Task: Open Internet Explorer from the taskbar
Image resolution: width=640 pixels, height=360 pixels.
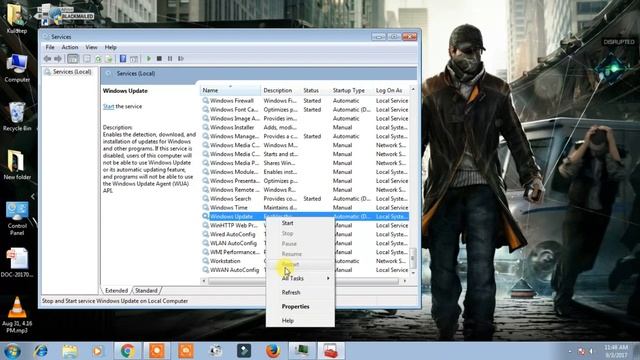Action: click(40, 351)
